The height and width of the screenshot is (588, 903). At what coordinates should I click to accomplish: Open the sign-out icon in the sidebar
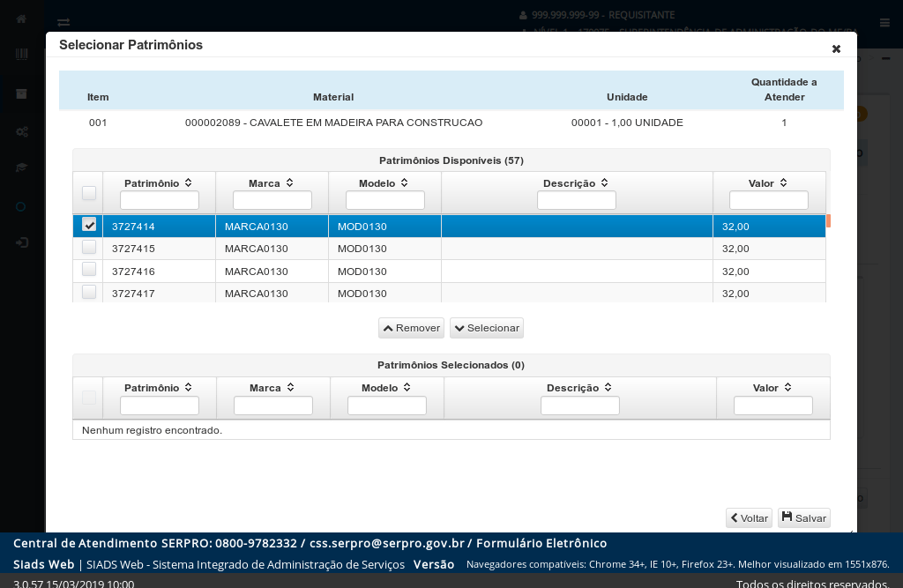(x=21, y=242)
